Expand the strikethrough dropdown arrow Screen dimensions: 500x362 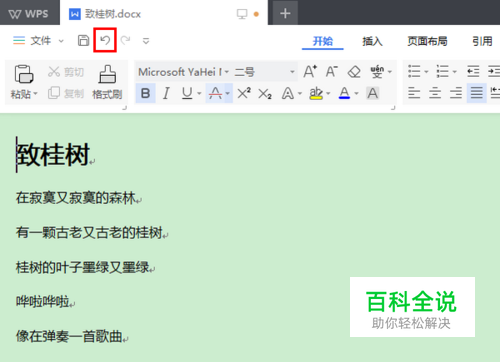click(x=228, y=93)
